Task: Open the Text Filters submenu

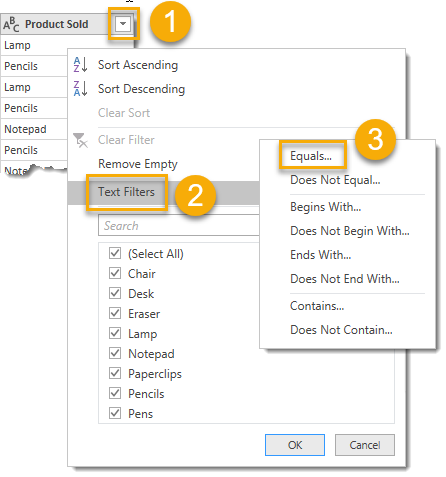Action: [126, 192]
